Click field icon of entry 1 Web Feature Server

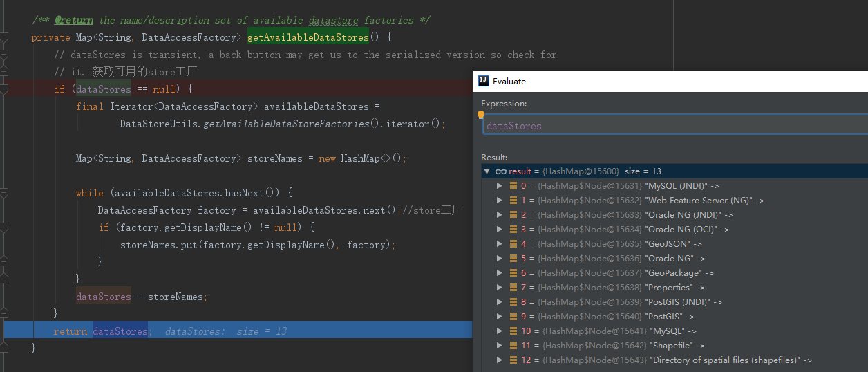(513, 200)
